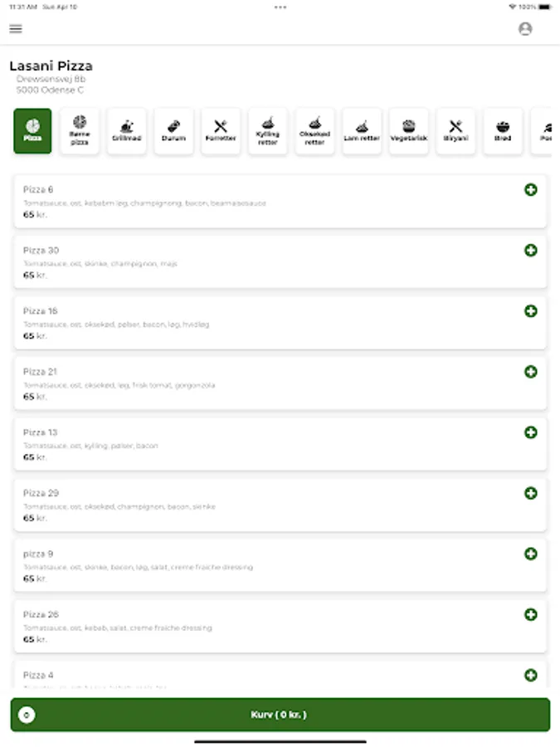The height and width of the screenshot is (747, 560).
Task: Select the Pizza category tab
Action: (x=32, y=131)
